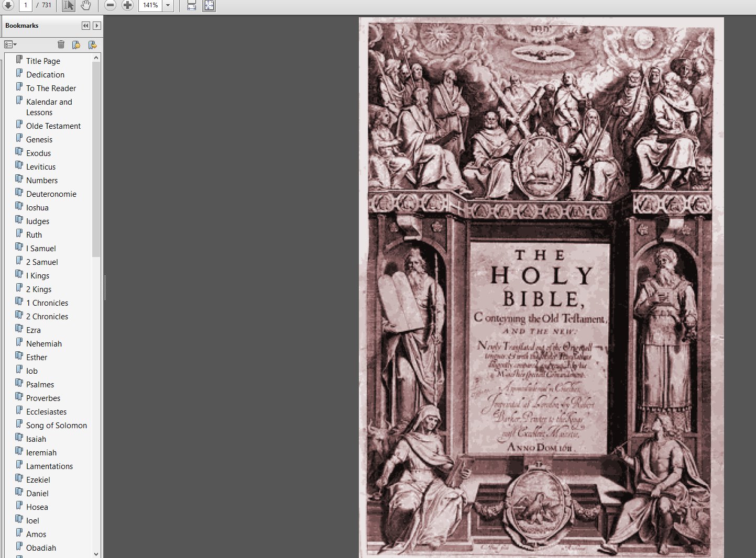This screenshot has width=756, height=558.
Task: Expand the Bookmarks panel right arrow
Action: coord(96,26)
